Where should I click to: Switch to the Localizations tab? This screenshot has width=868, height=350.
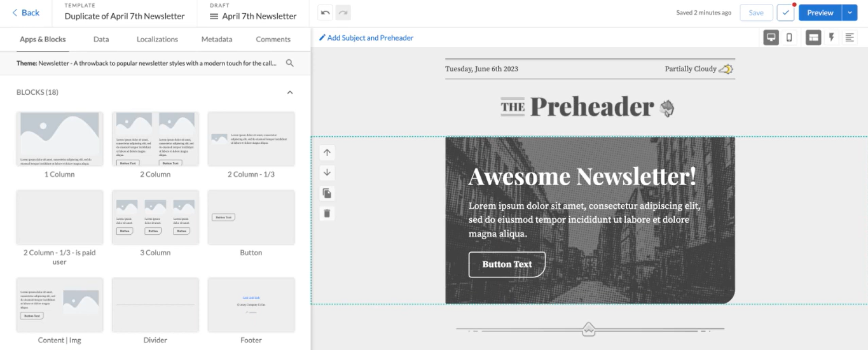coord(157,39)
